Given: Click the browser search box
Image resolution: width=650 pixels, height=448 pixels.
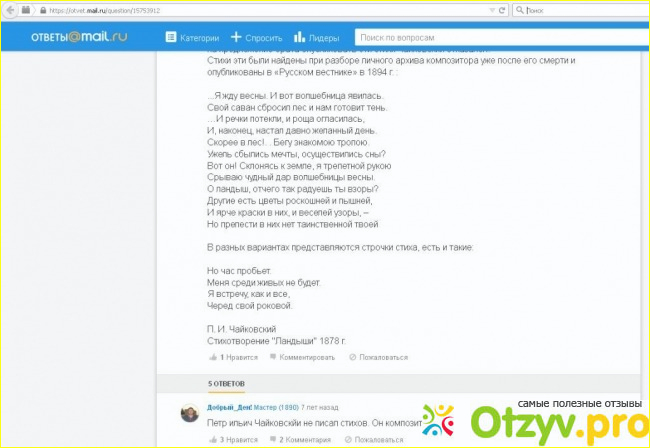Looking at the screenshot, I should coord(580,8).
